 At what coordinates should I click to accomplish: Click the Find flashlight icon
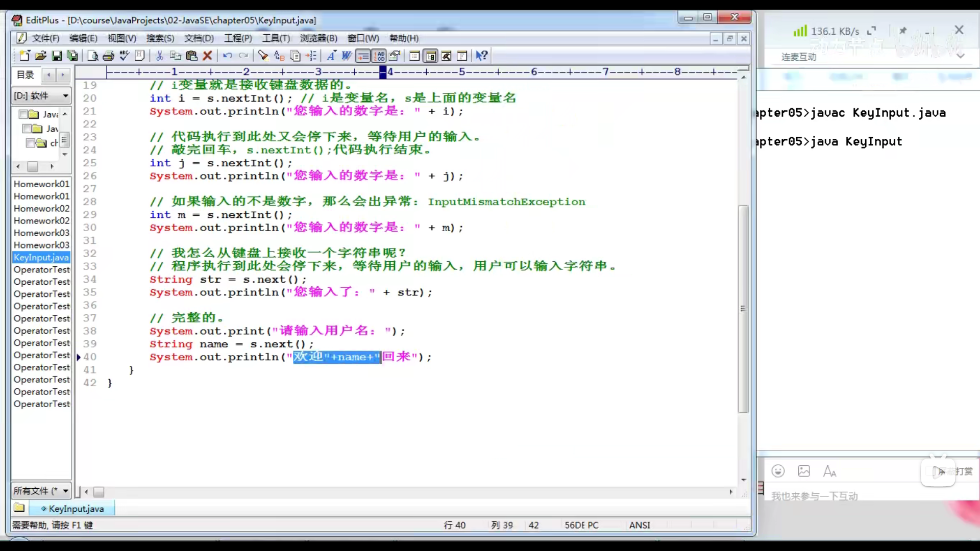click(x=263, y=56)
